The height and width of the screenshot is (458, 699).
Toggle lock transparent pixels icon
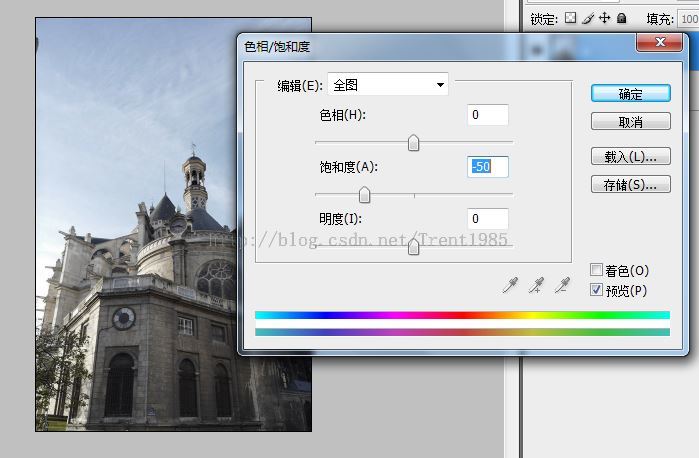point(570,17)
